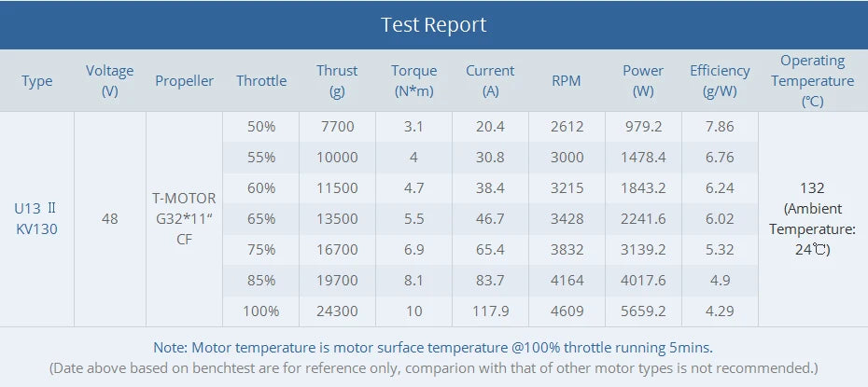Select the 3000 RPM cell
This screenshot has height=387, width=868.
tap(567, 158)
